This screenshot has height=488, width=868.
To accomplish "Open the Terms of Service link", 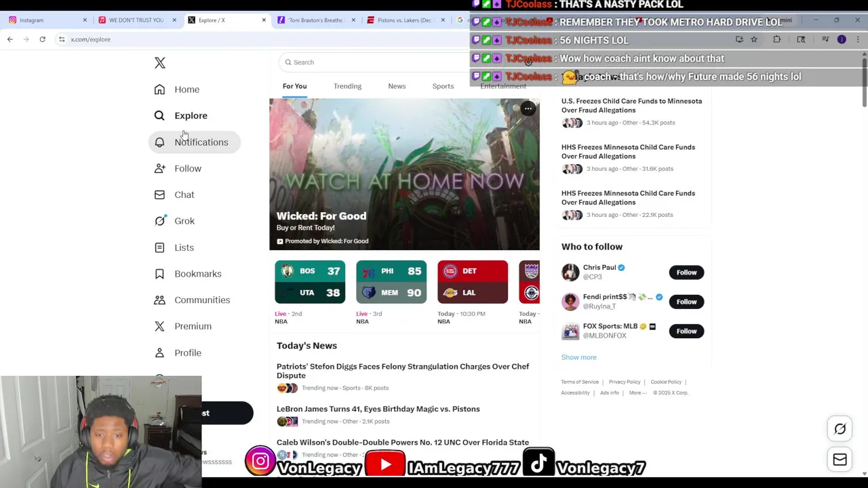I will tap(580, 382).
